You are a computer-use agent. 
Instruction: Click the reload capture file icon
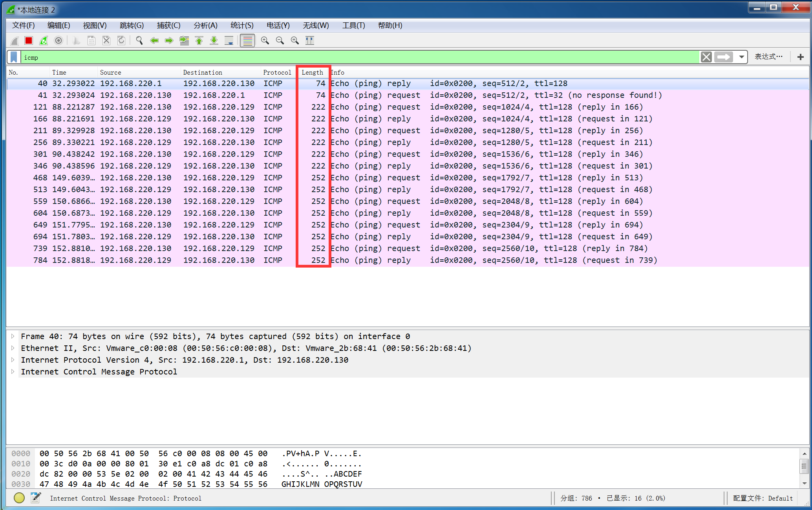click(x=121, y=40)
